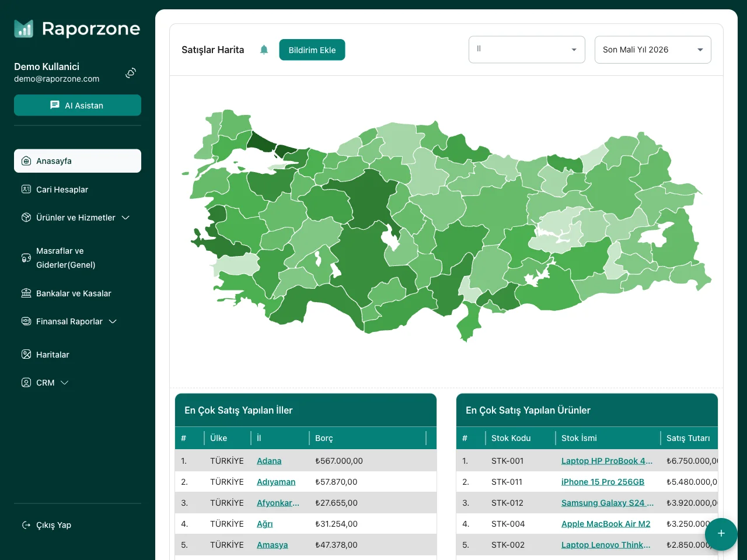This screenshot has height=560, width=747.
Task: Open the CRM sidebar entry
Action: point(46,383)
